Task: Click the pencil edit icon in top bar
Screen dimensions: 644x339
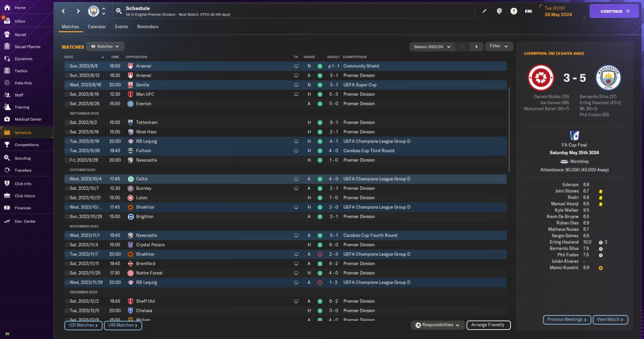Action: point(485,11)
